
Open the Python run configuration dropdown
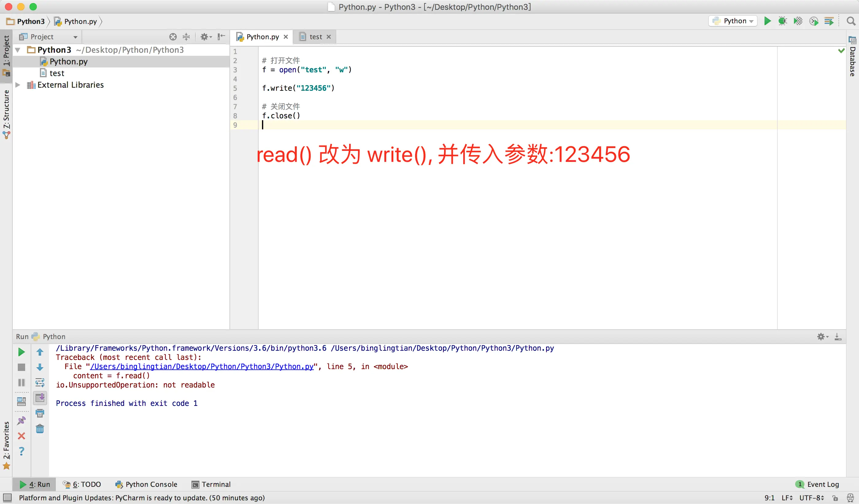pos(733,21)
